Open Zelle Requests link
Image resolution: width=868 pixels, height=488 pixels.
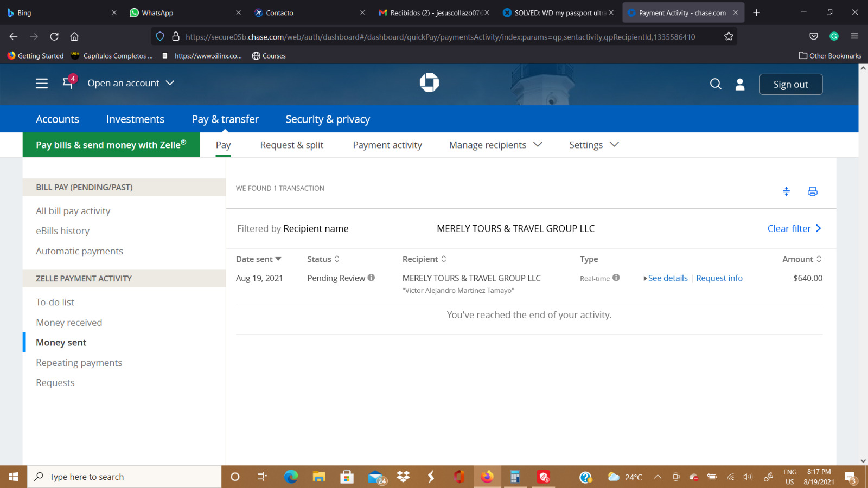(x=55, y=383)
